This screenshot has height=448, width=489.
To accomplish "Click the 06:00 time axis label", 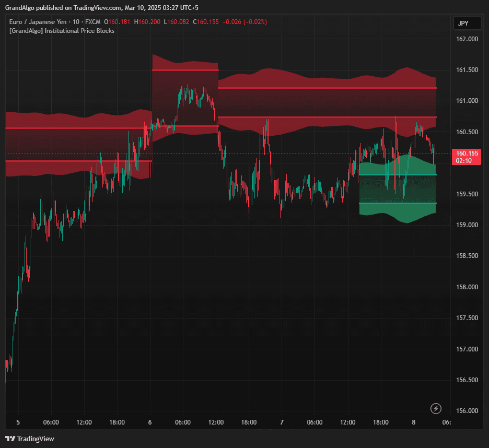I will click(x=51, y=422).
